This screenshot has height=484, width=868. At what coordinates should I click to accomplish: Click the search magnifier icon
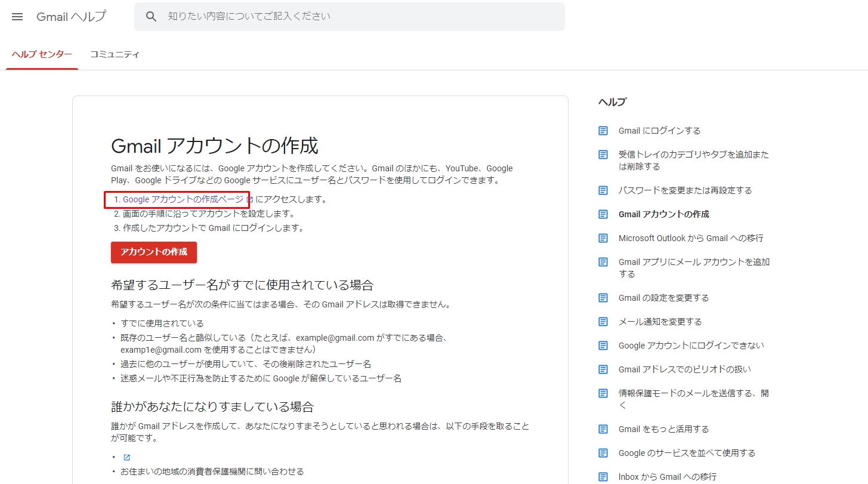[x=152, y=17]
